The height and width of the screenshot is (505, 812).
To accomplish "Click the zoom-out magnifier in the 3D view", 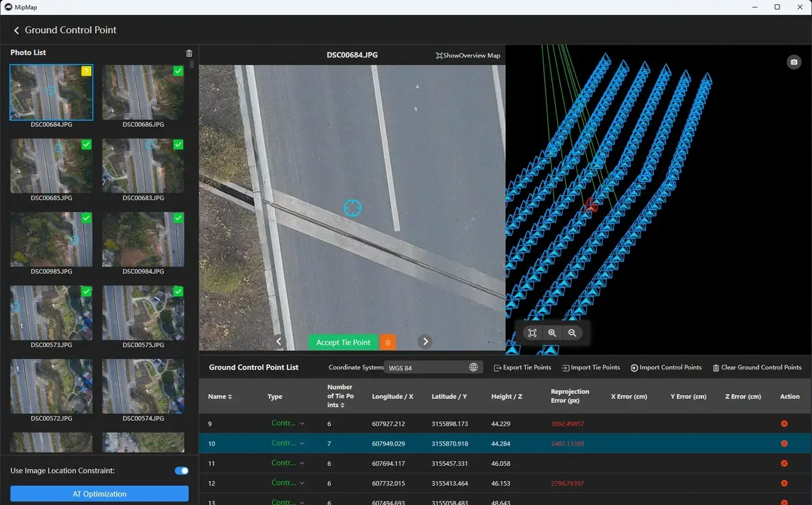I will pyautogui.click(x=573, y=333).
